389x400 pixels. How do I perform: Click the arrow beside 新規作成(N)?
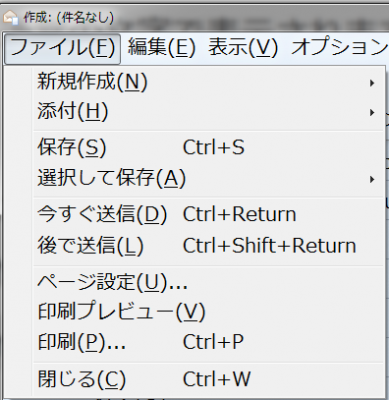coord(372,83)
